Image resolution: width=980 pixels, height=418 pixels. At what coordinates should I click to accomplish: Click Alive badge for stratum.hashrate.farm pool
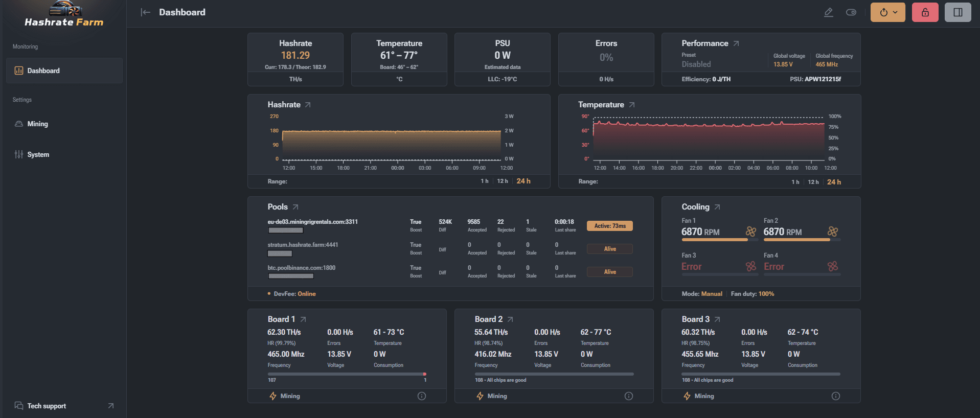tap(610, 249)
